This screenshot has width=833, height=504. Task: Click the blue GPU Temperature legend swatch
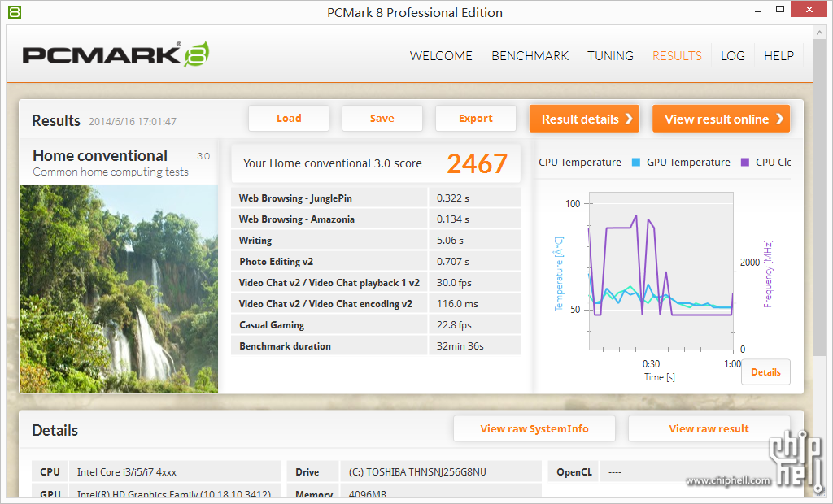(636, 163)
